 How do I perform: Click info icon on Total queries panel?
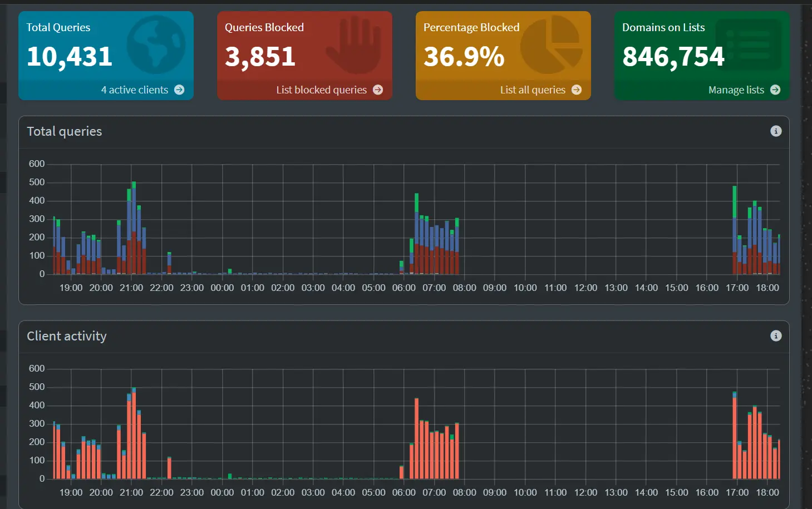point(776,131)
